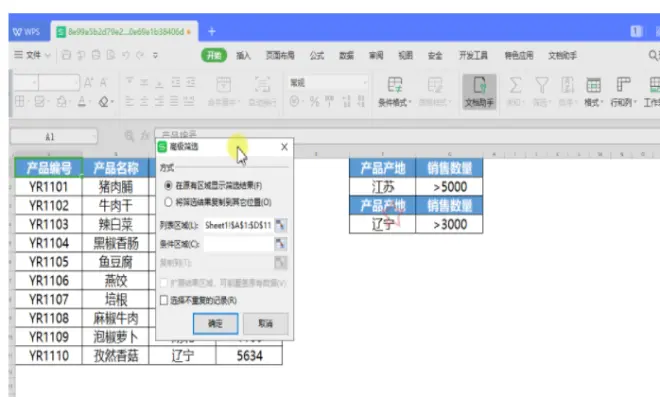Viewport: 660px width, 397px height.
Task: Apply the fill color bucket tool
Action: tap(61, 101)
